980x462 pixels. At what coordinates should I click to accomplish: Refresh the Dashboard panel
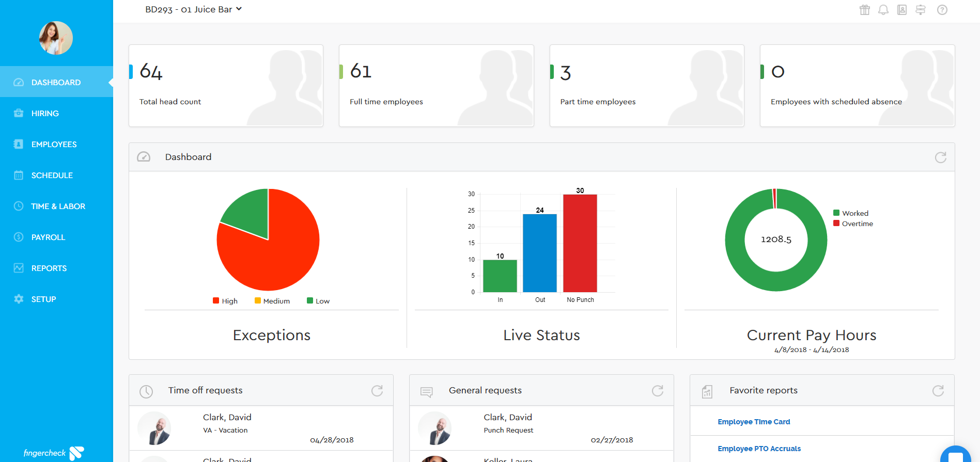click(x=940, y=157)
